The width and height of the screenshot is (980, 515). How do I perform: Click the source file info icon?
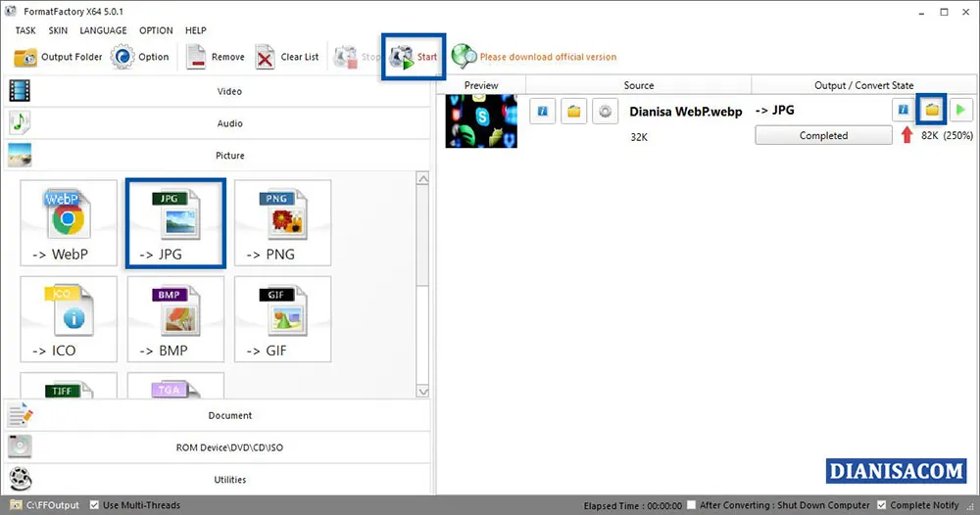pyautogui.click(x=543, y=111)
